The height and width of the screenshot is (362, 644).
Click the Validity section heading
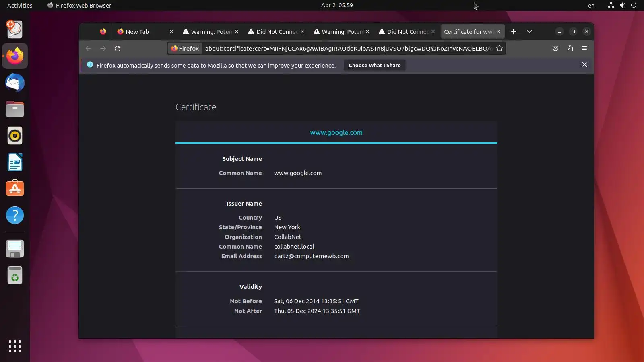click(251, 287)
